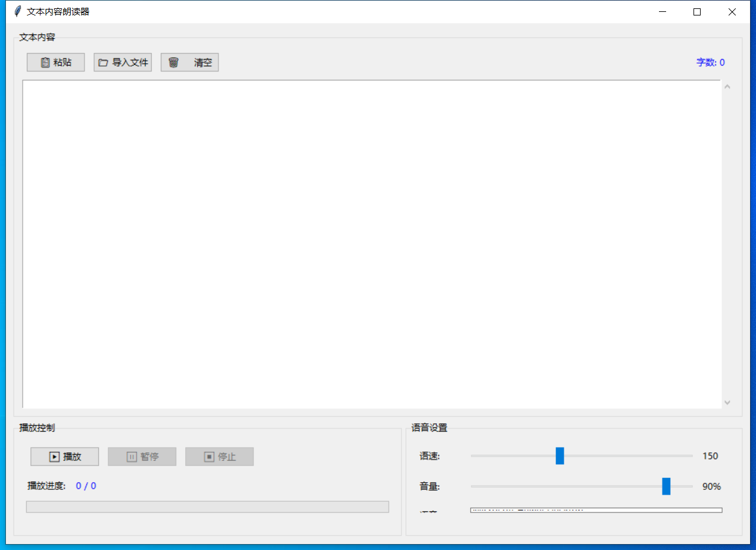The height and width of the screenshot is (550, 756).
Task: Close the 文本内容朗读器 window
Action: [x=732, y=12]
